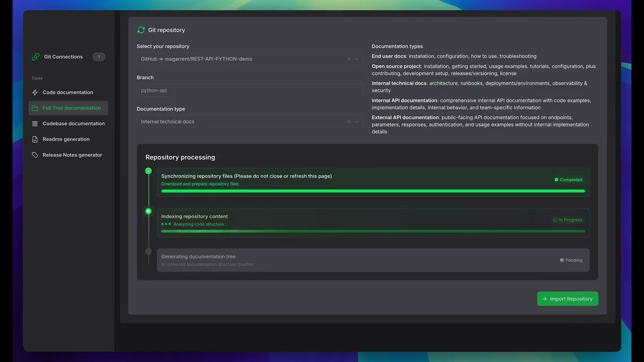644x362 pixels.
Task: Click the "1" badge next to Git Connections
Action: point(99,56)
